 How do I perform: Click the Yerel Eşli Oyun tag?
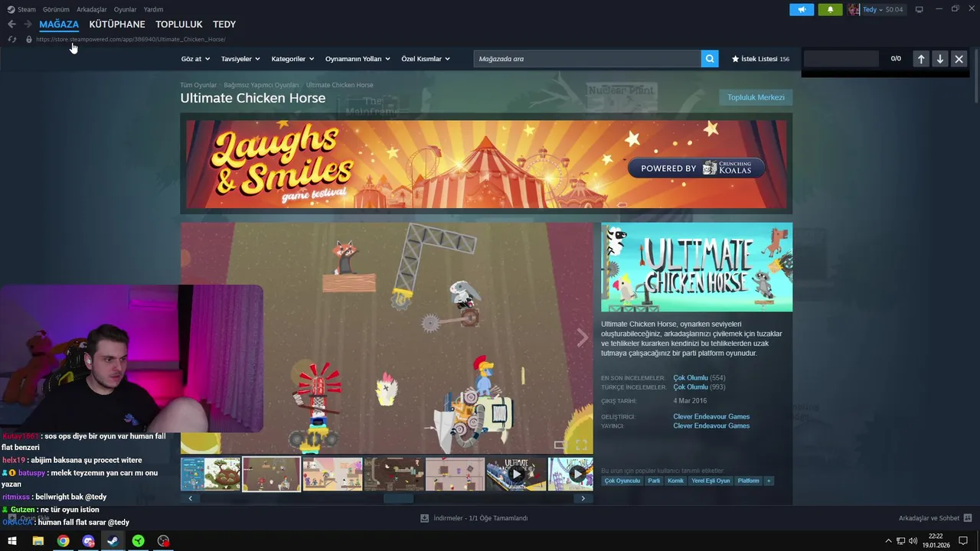pyautogui.click(x=710, y=481)
